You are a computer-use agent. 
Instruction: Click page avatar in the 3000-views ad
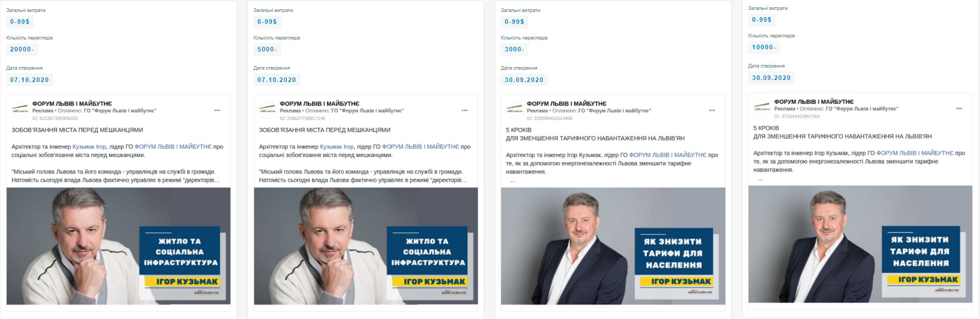(515, 110)
